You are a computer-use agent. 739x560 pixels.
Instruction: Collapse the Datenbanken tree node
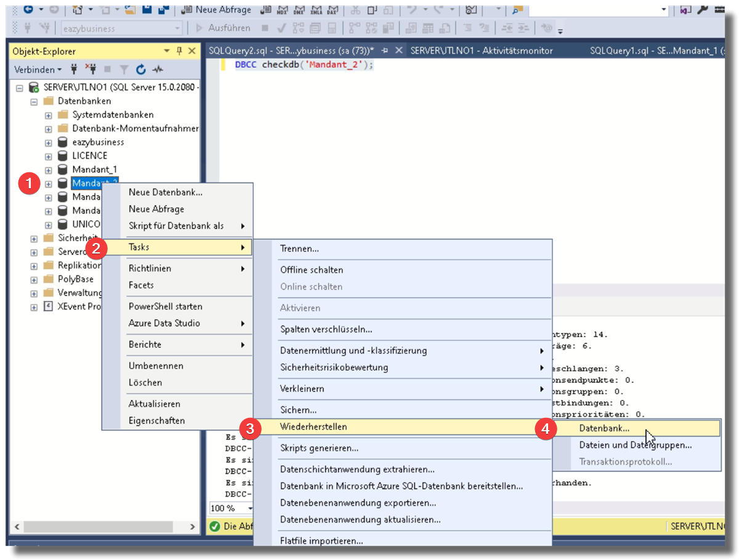point(34,102)
